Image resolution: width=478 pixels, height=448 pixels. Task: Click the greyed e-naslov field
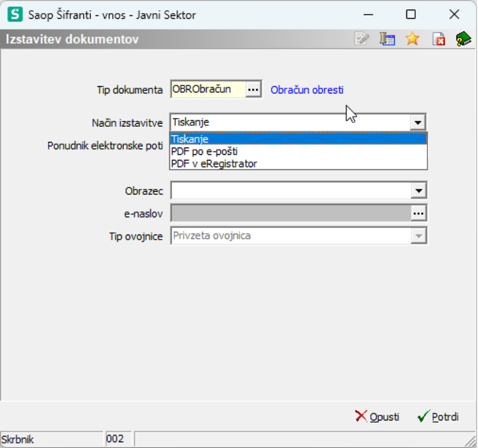[291, 213]
